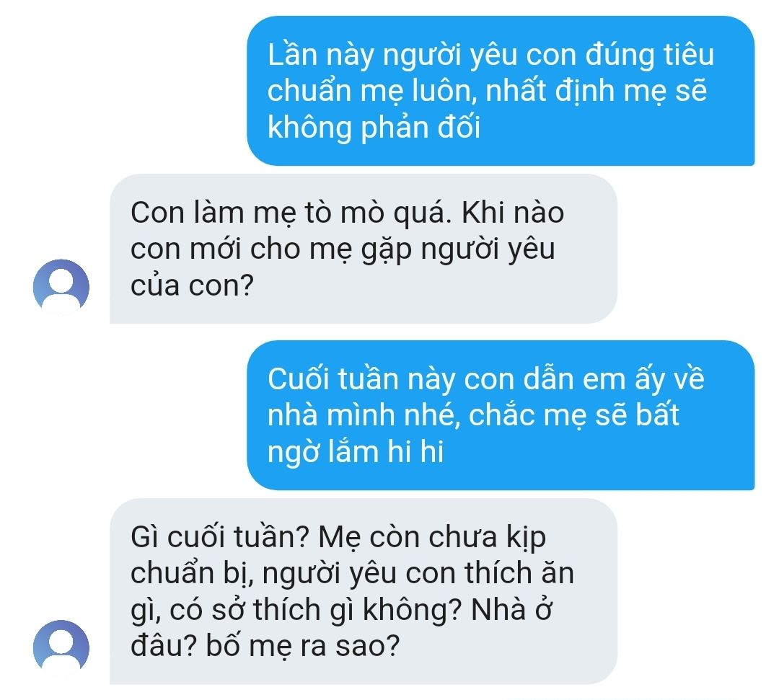Click the words "Khi nào" in the gray message
The width and height of the screenshot is (779, 700).
pos(513,213)
